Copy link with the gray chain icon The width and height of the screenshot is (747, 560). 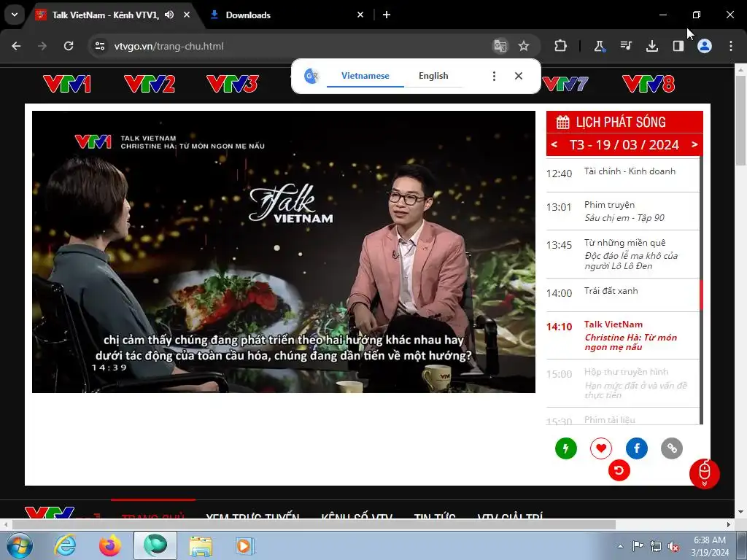pos(672,448)
